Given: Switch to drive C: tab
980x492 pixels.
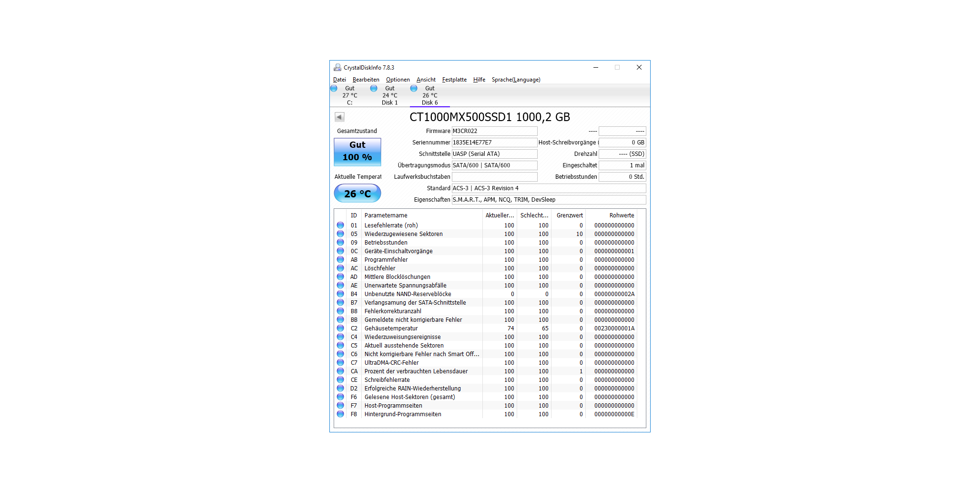Looking at the screenshot, I should coord(349,95).
